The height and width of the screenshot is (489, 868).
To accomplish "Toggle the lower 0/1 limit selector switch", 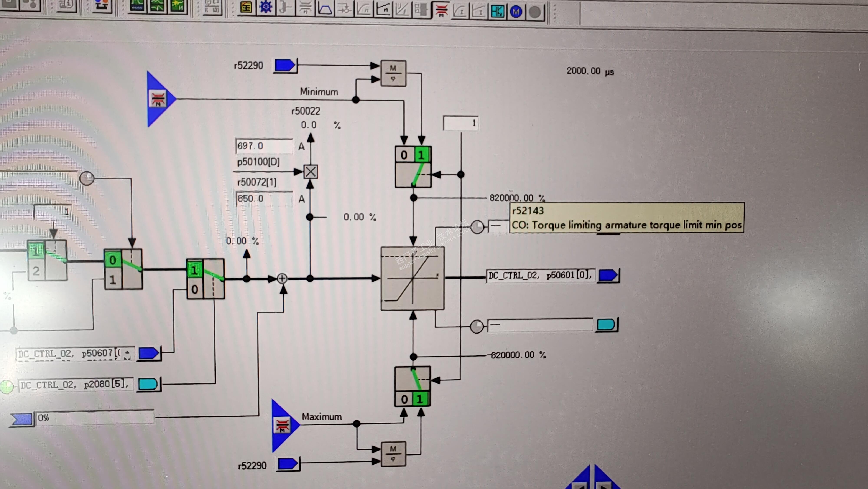I will pos(413,387).
